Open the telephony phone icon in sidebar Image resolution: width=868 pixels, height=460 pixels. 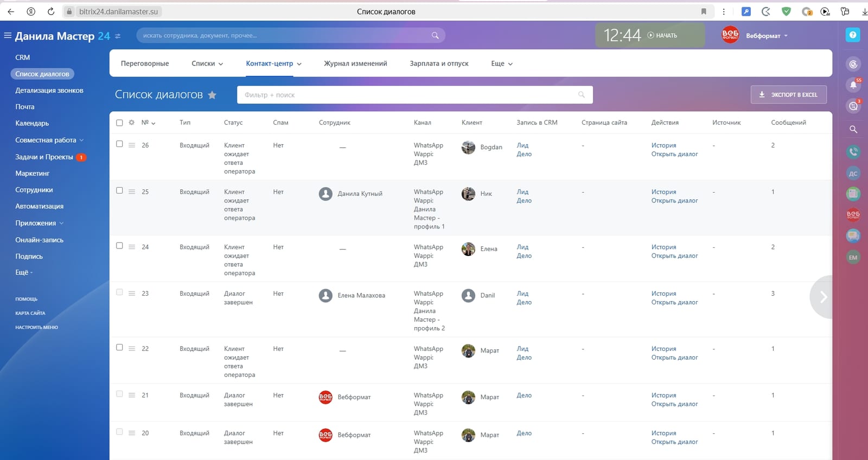(x=853, y=152)
